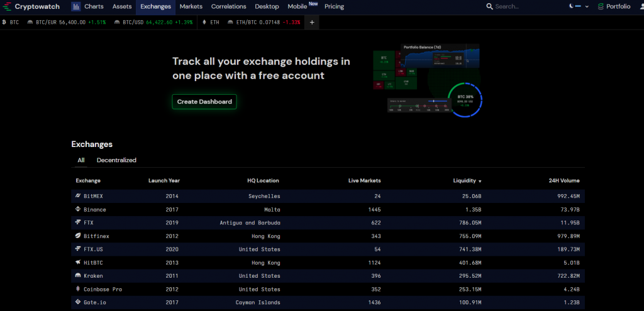This screenshot has height=311, width=644.
Task: Switch to the All tab
Action: 81,160
